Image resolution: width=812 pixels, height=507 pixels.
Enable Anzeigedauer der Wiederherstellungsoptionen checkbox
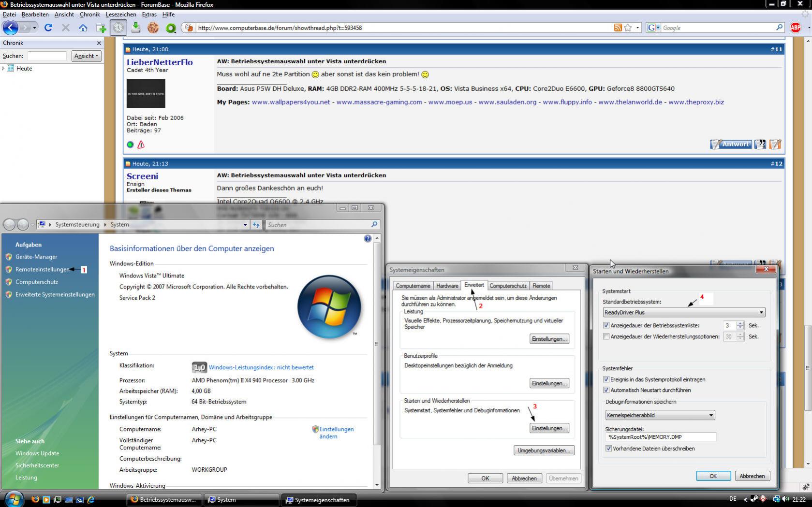pyautogui.click(x=606, y=336)
